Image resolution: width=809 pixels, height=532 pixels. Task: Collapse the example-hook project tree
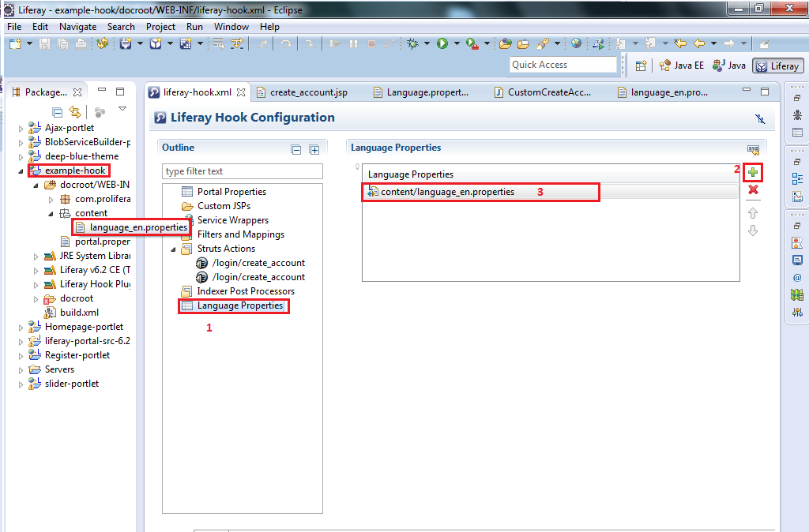click(20, 170)
